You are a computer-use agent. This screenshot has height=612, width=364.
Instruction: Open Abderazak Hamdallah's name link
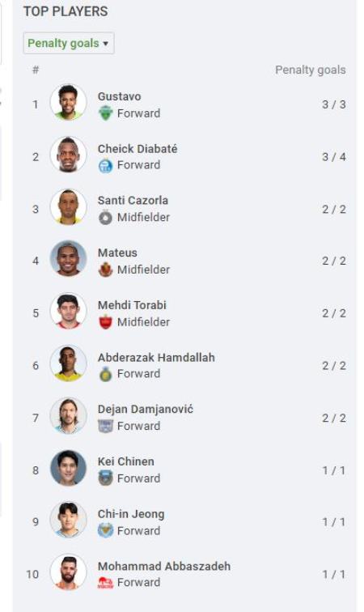(x=156, y=358)
